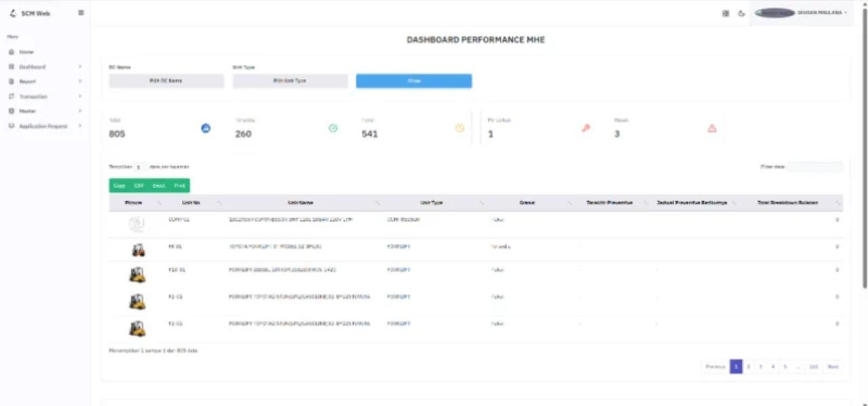
Task: Click the yellow clock icon by 541
Action: 460,128
